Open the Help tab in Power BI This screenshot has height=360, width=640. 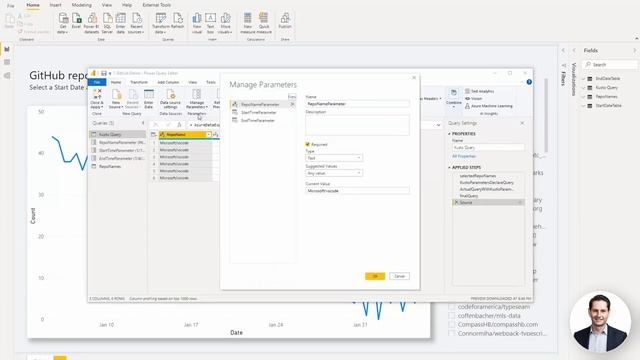[x=127, y=5]
